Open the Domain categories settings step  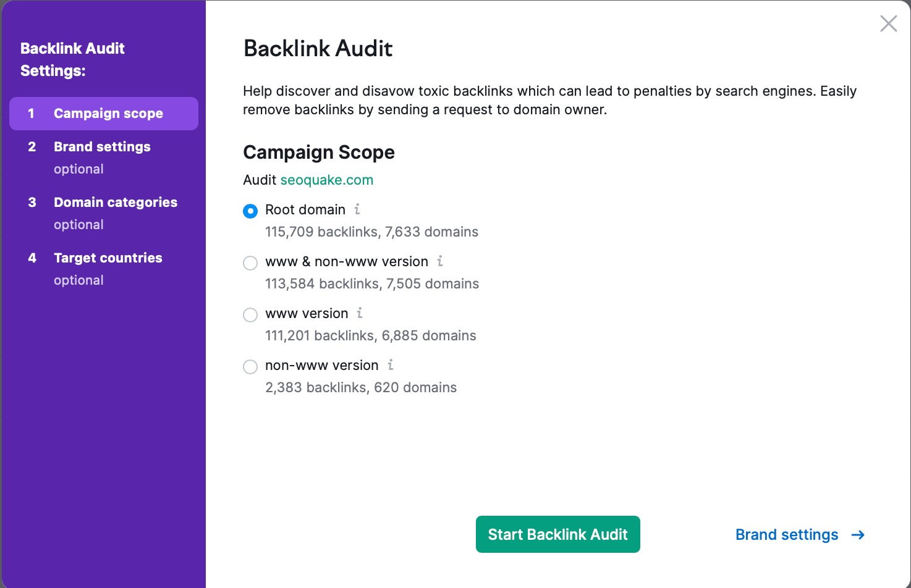(x=115, y=202)
